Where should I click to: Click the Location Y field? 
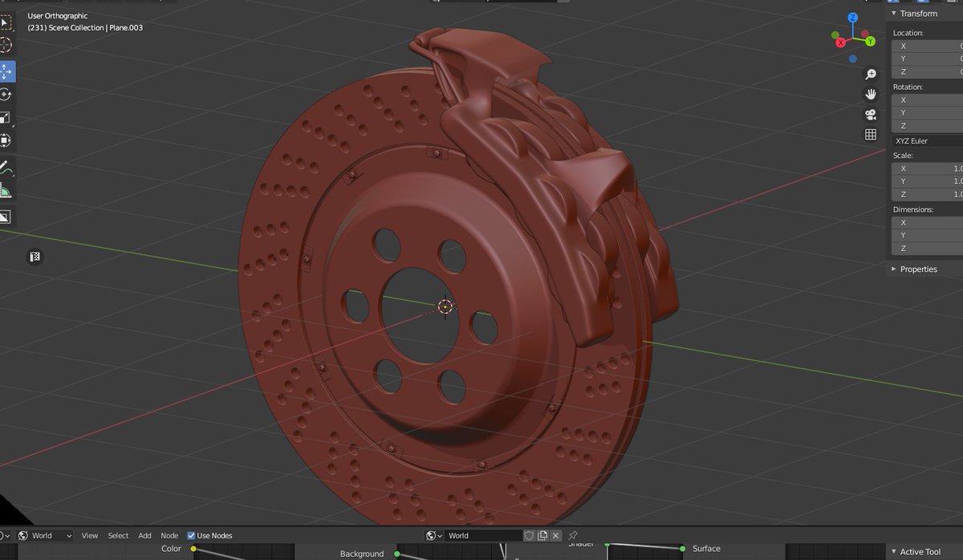coord(928,59)
